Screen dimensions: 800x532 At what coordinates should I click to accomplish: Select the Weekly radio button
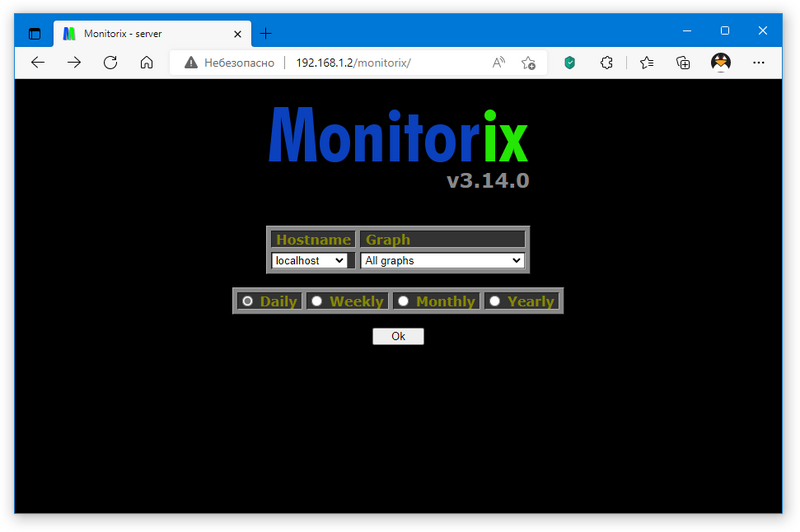click(x=317, y=301)
